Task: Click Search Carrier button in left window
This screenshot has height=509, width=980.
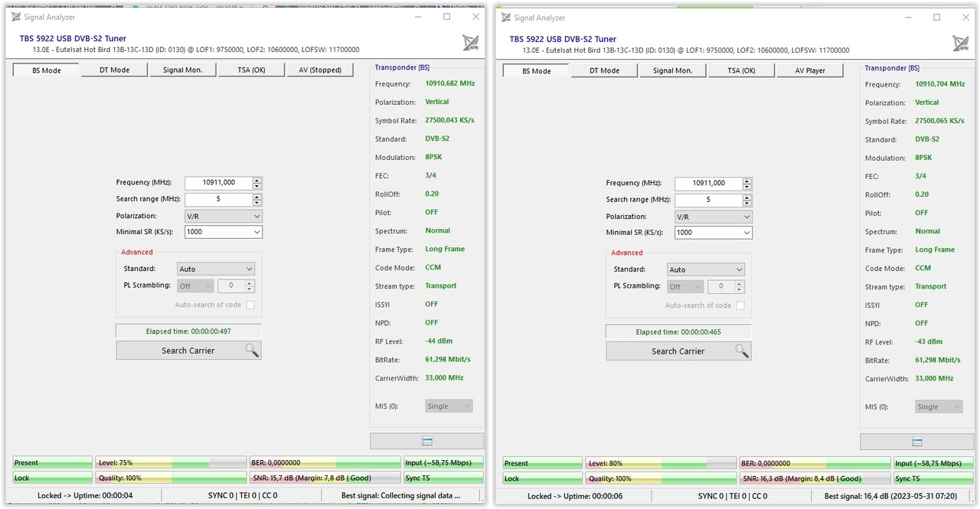Action: pyautogui.click(x=188, y=351)
